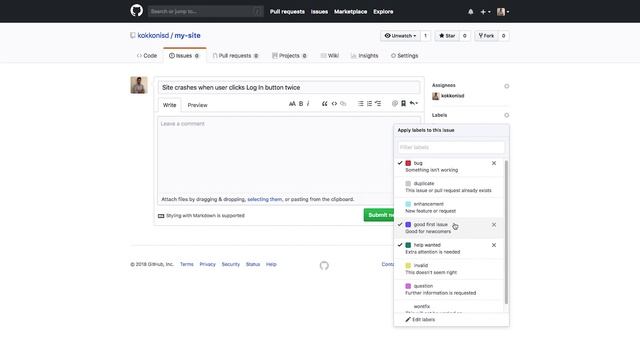Remove the help wanted label X

click(x=494, y=245)
